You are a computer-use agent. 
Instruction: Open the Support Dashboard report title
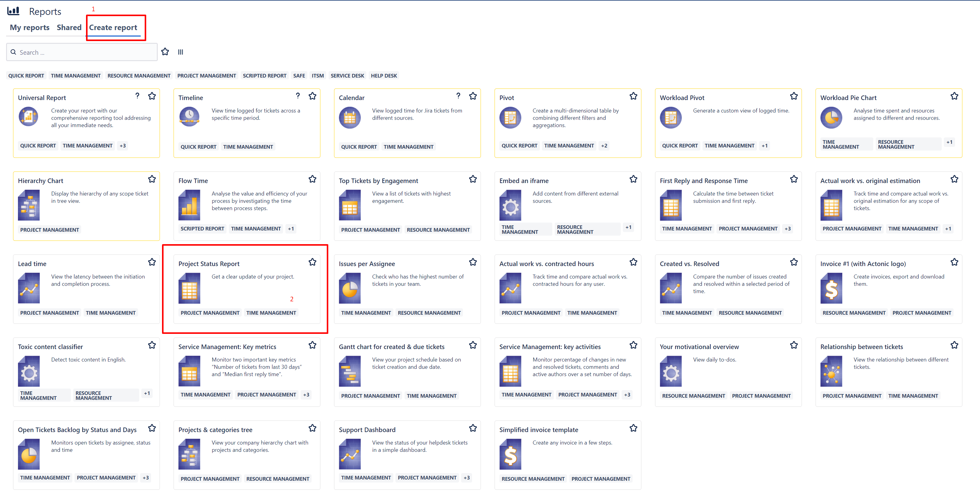pyautogui.click(x=367, y=430)
